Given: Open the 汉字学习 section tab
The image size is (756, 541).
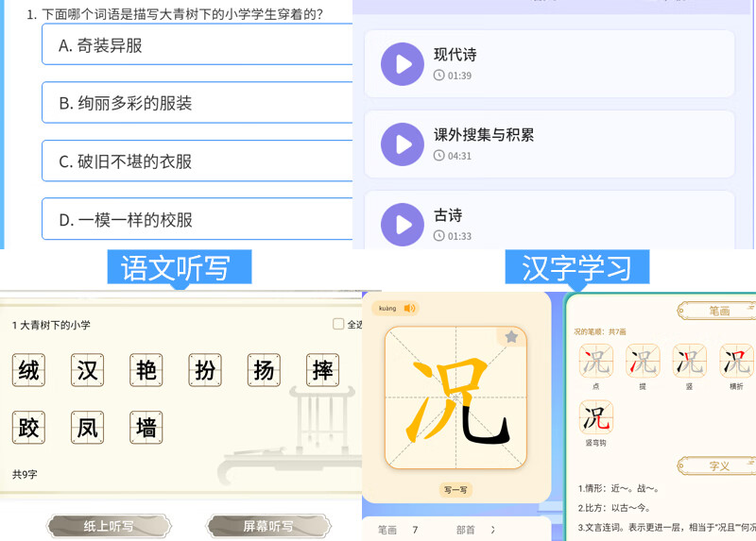Looking at the screenshot, I should pos(577,267).
